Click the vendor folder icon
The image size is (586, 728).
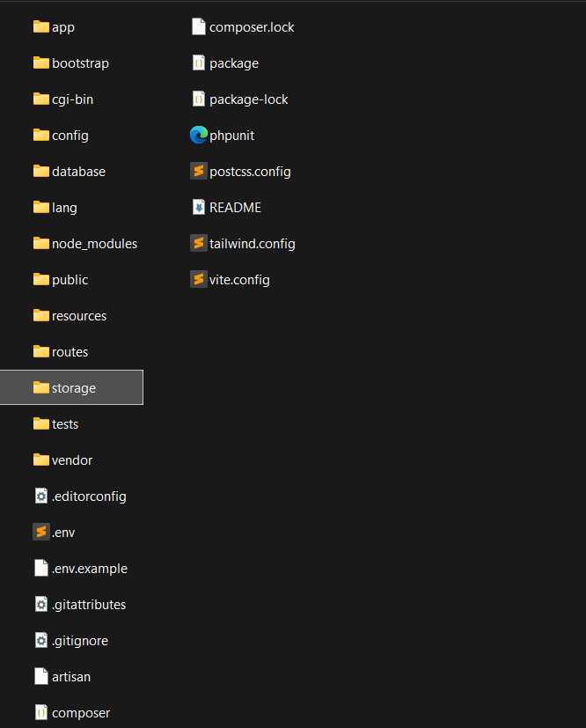40,460
